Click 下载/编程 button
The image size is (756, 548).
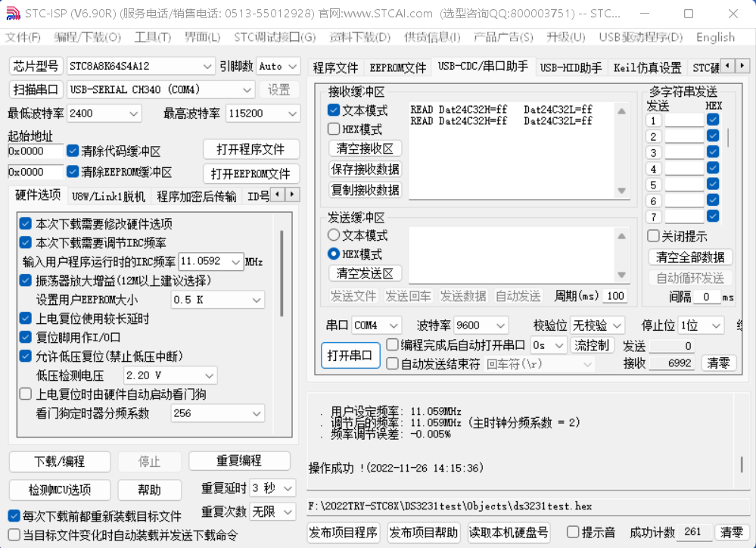[x=60, y=462]
